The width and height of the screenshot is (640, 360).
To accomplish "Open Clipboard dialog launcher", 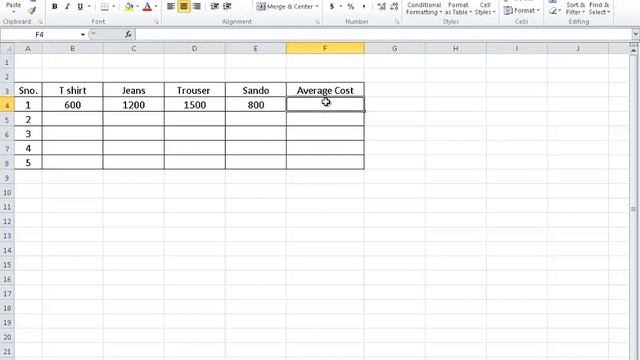I will [x=40, y=22].
